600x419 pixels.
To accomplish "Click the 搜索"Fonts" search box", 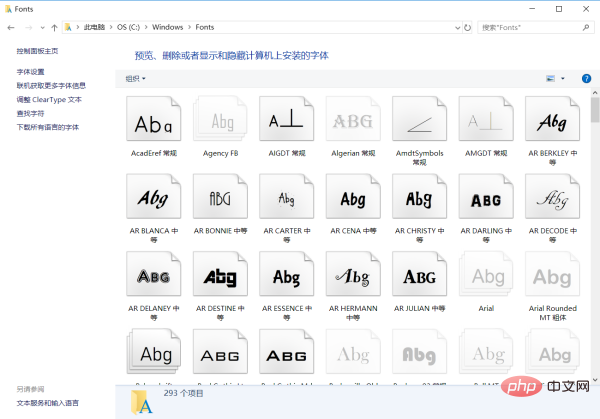I will tap(530, 27).
